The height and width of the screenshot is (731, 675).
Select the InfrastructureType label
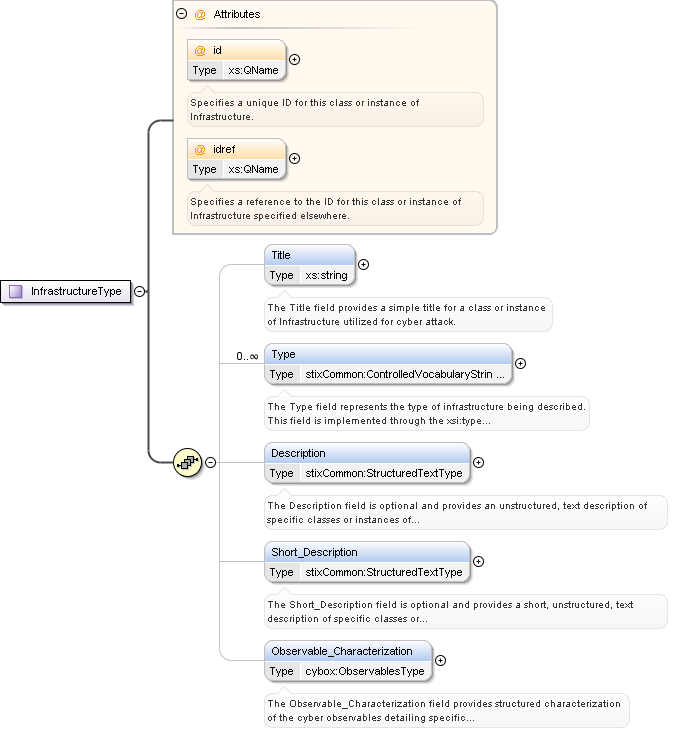coord(76,292)
